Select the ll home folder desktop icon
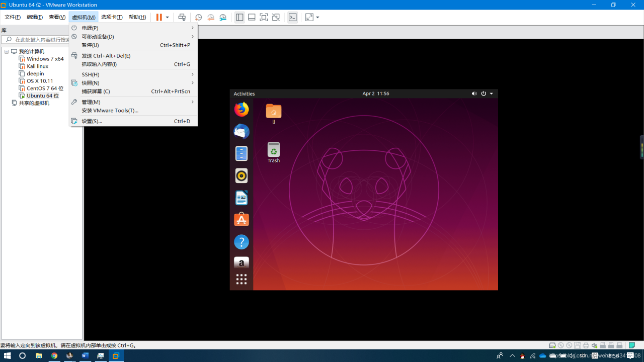The width and height of the screenshot is (644, 362). 274,114
